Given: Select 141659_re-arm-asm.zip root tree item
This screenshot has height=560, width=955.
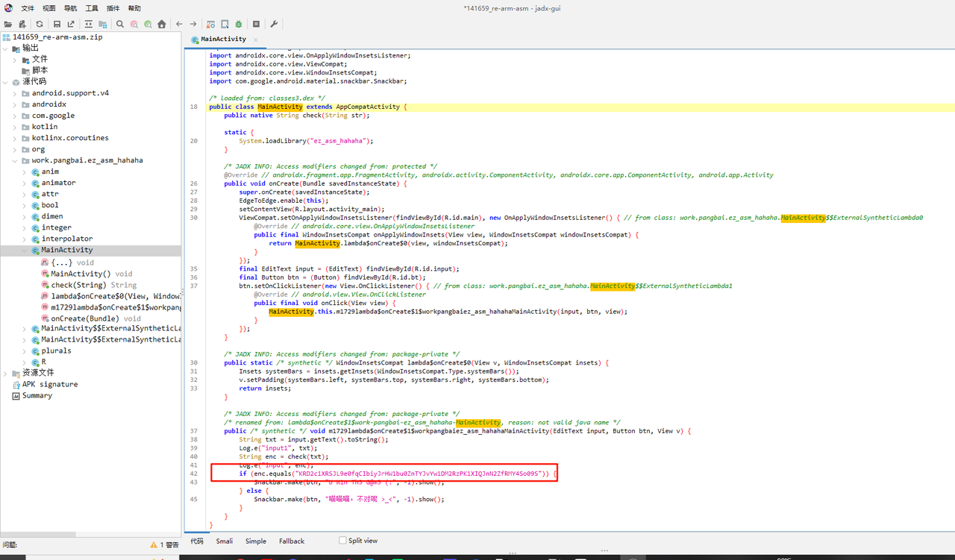Looking at the screenshot, I should click(52, 37).
